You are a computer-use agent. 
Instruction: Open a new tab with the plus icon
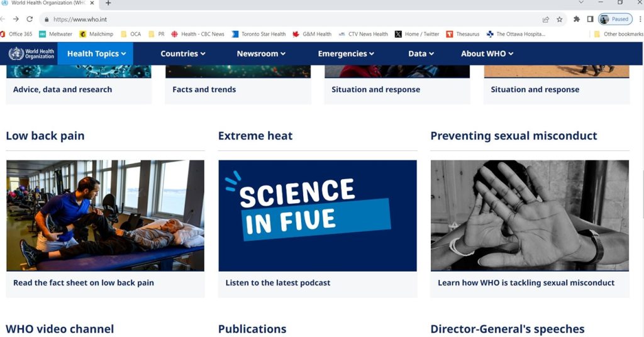coord(108,3)
